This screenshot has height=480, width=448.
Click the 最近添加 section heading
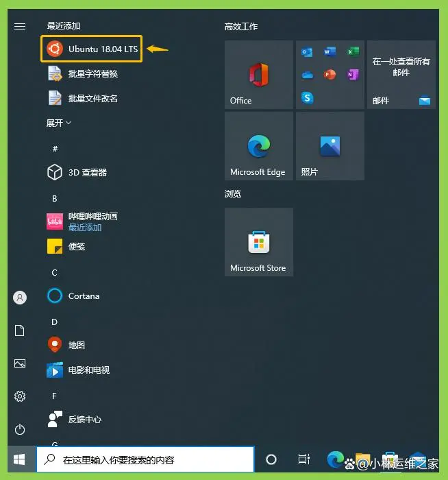[x=64, y=26]
